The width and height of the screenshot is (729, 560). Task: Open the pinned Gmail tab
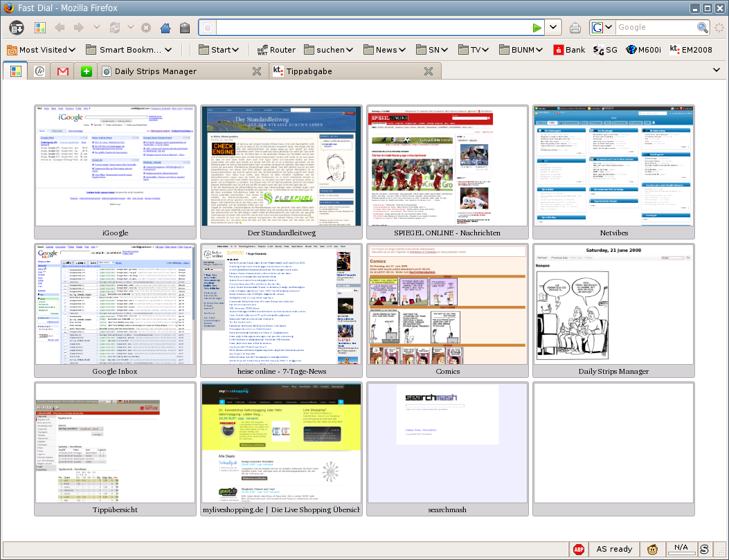[62, 71]
